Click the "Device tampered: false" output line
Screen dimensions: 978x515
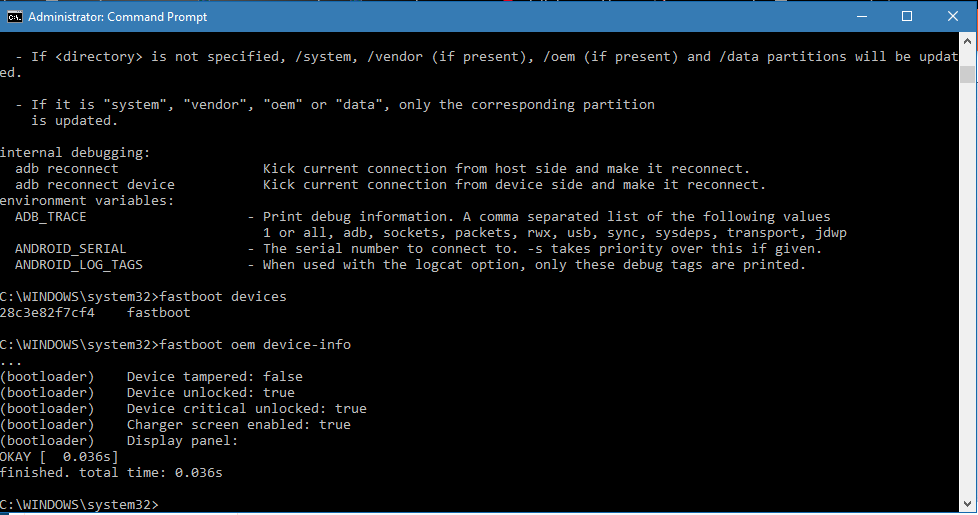pyautogui.click(x=214, y=377)
